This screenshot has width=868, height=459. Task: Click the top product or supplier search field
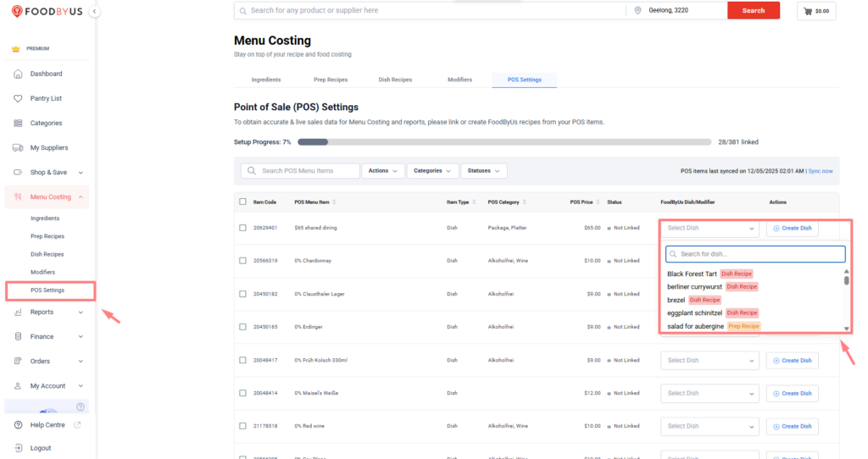430,10
